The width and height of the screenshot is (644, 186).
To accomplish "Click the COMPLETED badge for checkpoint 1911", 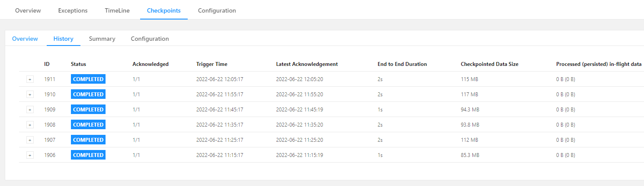I will pyautogui.click(x=88, y=79).
